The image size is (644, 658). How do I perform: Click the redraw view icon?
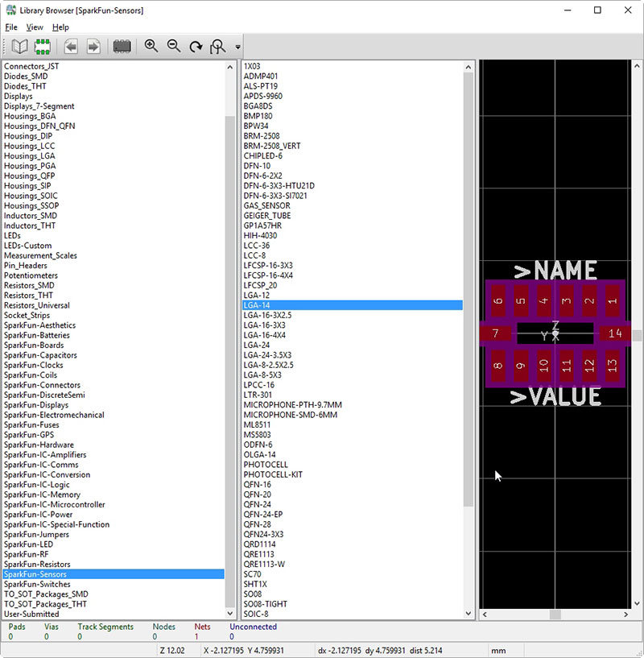(196, 47)
